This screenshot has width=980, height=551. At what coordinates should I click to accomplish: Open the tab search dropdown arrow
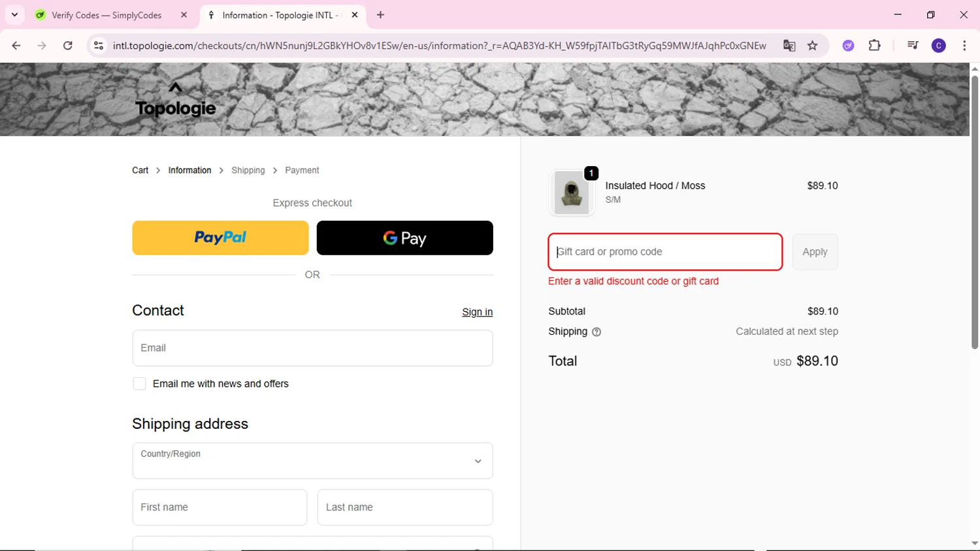pos(14,14)
